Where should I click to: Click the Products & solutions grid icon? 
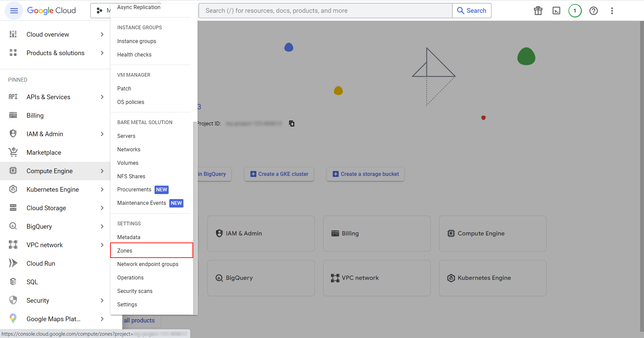(13, 53)
